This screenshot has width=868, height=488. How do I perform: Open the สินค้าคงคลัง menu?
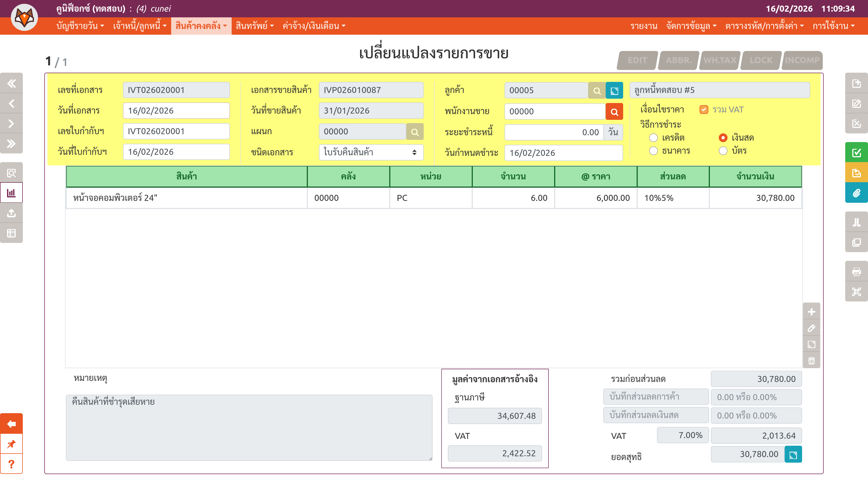tap(201, 26)
